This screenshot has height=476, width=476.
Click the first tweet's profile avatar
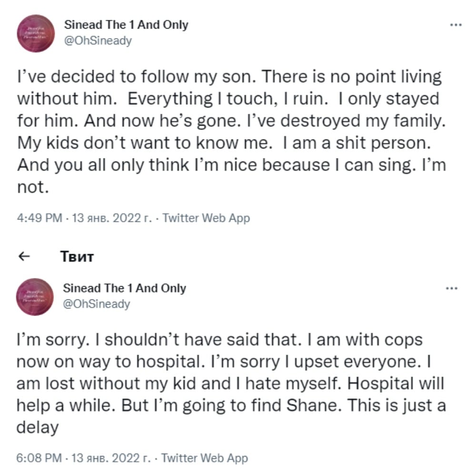coord(35,33)
